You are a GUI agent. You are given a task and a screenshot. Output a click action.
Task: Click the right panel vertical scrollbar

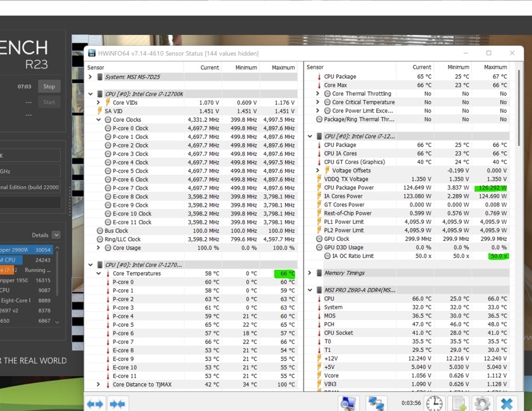pyautogui.click(x=518, y=108)
